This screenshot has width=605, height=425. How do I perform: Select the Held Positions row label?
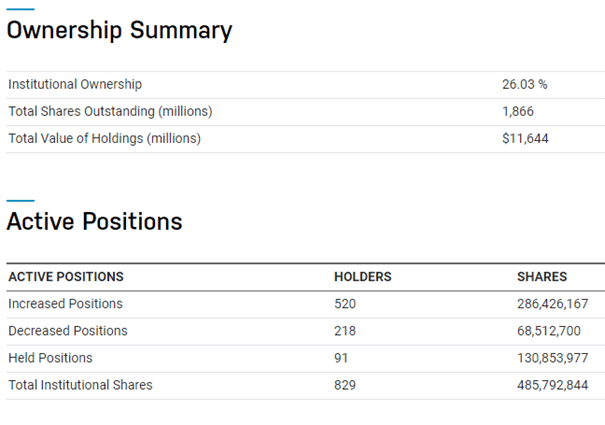coord(50,358)
